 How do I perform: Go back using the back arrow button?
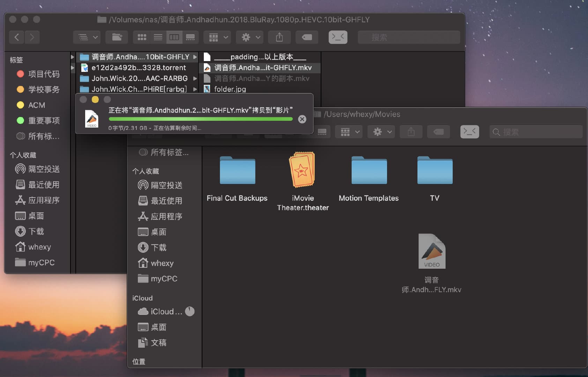(x=16, y=37)
